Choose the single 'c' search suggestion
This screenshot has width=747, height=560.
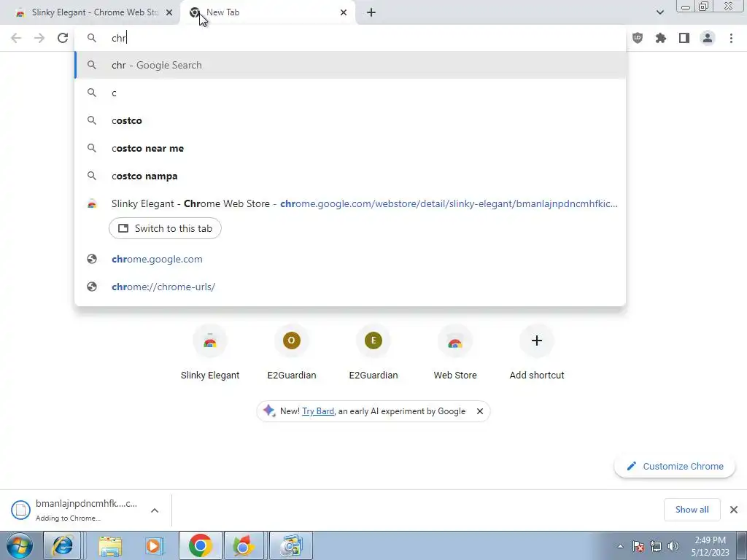pos(350,93)
